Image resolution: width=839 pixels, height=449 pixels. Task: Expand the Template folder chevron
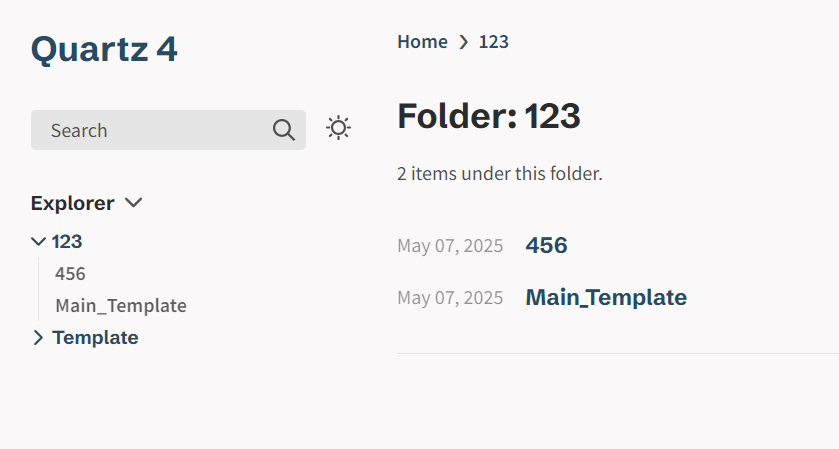coord(38,338)
